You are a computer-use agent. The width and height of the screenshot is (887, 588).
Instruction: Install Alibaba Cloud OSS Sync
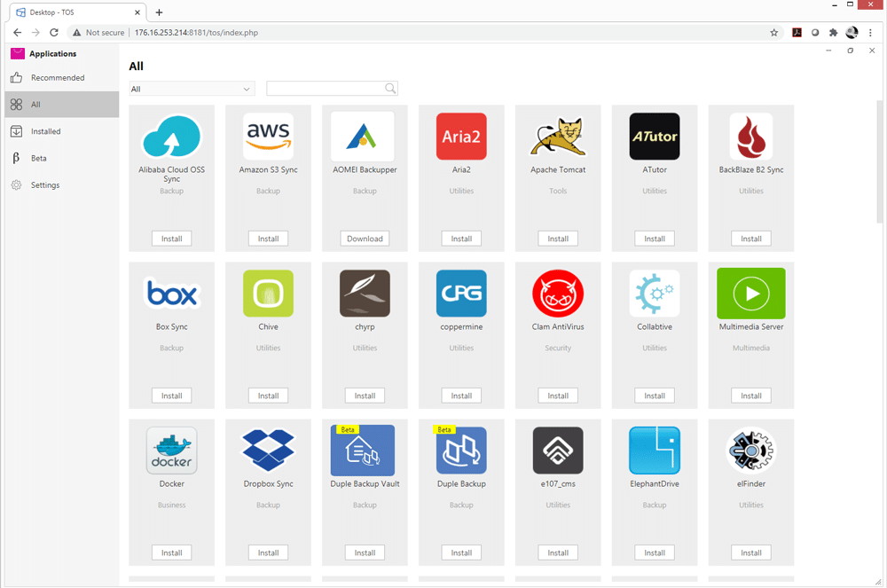(171, 239)
